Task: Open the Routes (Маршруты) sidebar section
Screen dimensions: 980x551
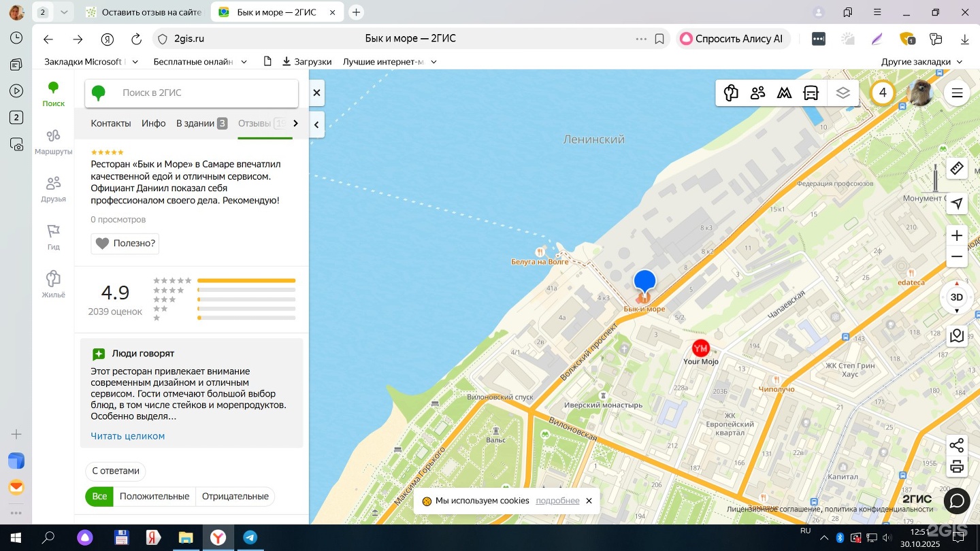Action: click(53, 141)
